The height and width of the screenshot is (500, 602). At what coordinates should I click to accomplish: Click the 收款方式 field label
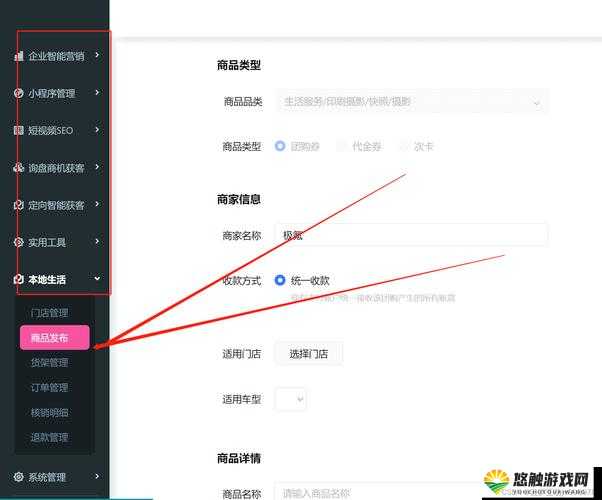(242, 280)
